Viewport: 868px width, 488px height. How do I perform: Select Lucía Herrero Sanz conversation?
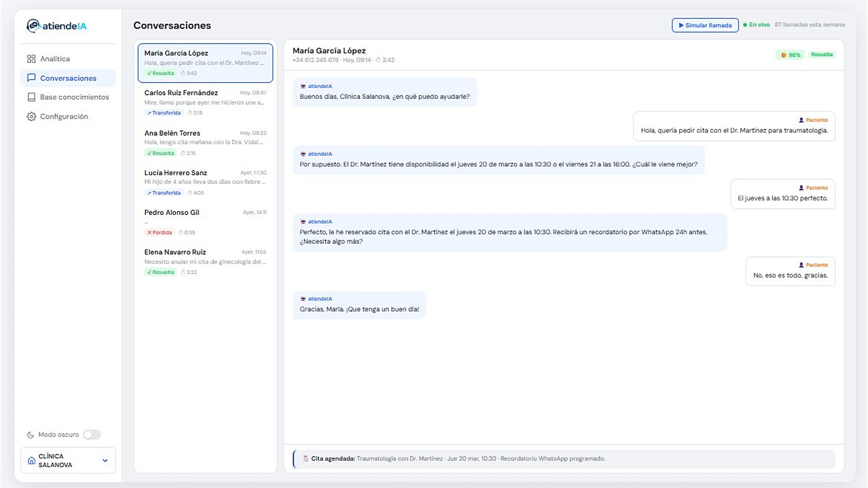pos(205,182)
